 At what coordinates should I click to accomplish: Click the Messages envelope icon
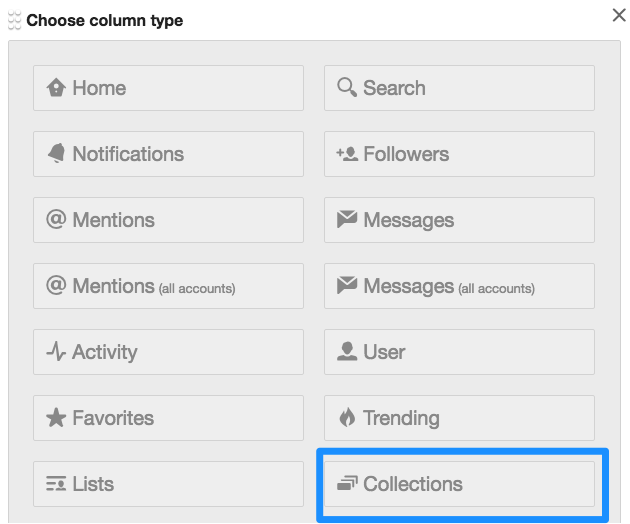pyautogui.click(x=347, y=220)
